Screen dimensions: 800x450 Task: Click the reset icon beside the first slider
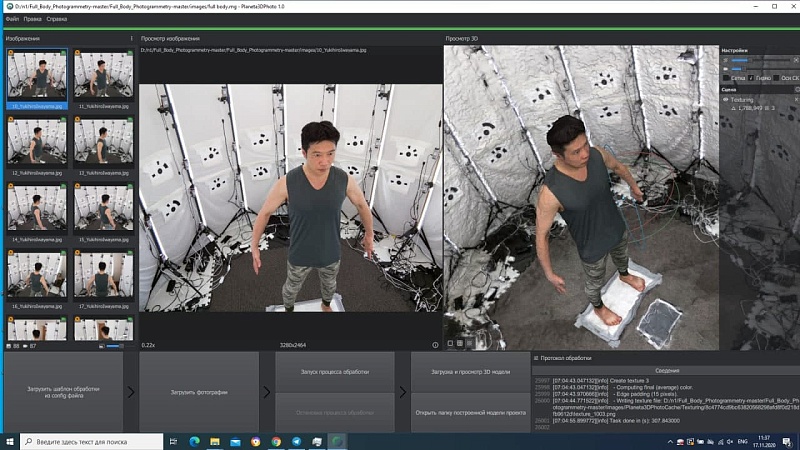[x=796, y=60]
